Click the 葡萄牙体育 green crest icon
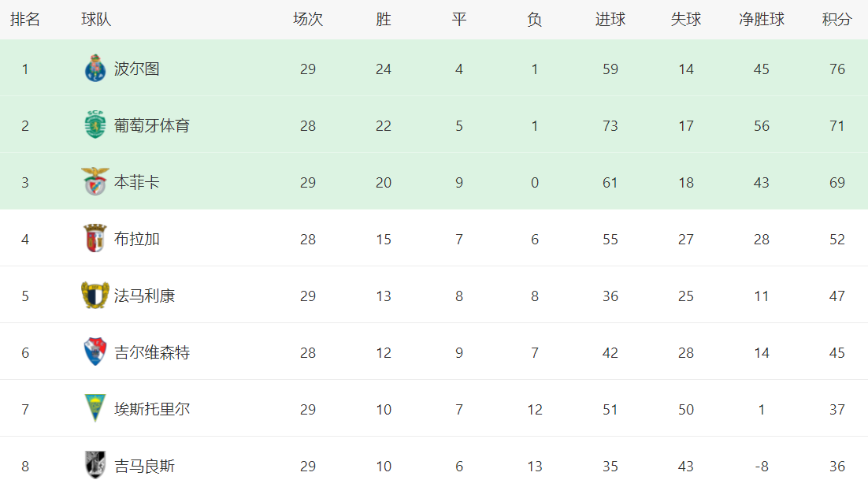Image resolution: width=868 pixels, height=491 pixels. tap(95, 125)
